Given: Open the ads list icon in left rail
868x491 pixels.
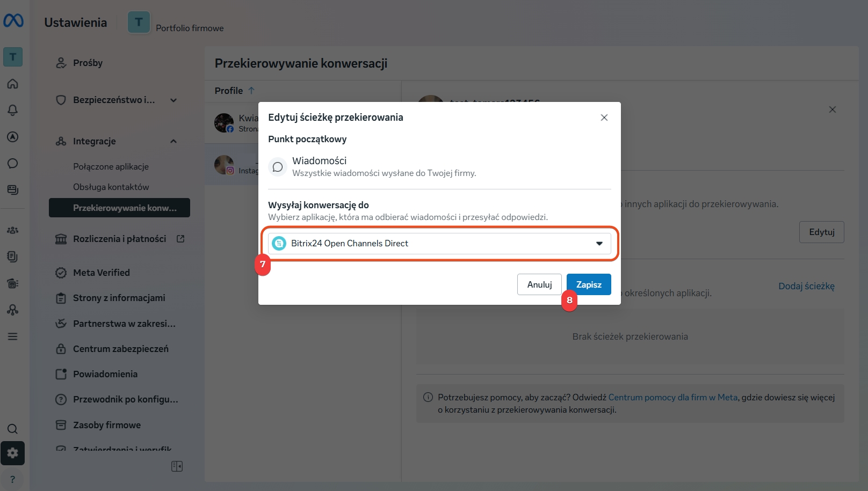Looking at the screenshot, I should (x=13, y=283).
